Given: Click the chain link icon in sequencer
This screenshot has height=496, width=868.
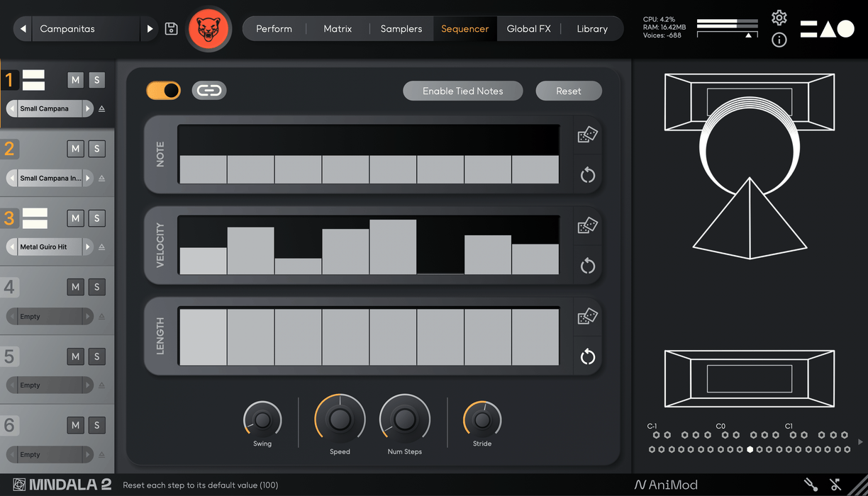Looking at the screenshot, I should pos(208,91).
